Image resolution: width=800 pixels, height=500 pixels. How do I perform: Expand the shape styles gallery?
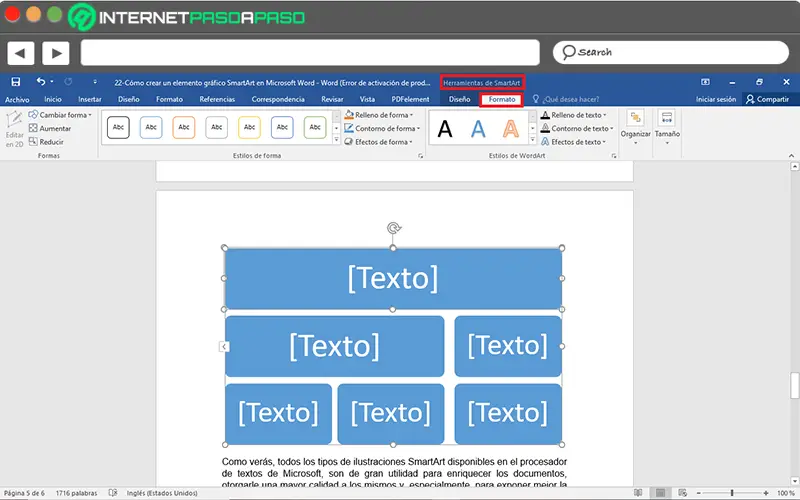coord(336,140)
